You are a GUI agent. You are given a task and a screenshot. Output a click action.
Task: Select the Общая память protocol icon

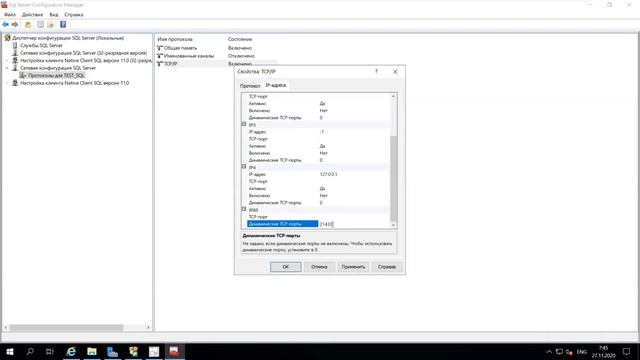pos(160,48)
